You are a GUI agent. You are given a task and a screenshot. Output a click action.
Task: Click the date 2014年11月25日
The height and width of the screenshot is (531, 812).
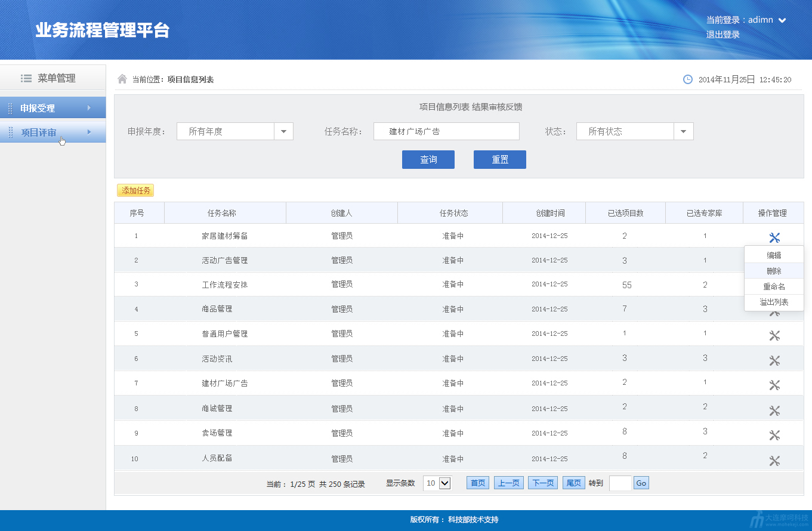[727, 79]
